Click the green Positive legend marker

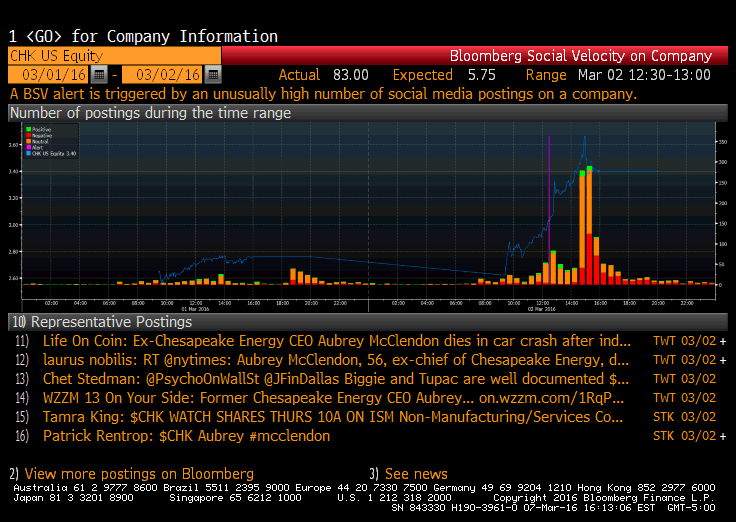tap(27, 130)
